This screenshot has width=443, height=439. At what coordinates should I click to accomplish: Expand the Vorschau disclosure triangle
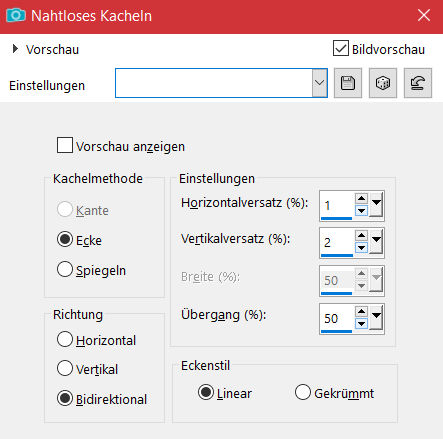point(15,49)
